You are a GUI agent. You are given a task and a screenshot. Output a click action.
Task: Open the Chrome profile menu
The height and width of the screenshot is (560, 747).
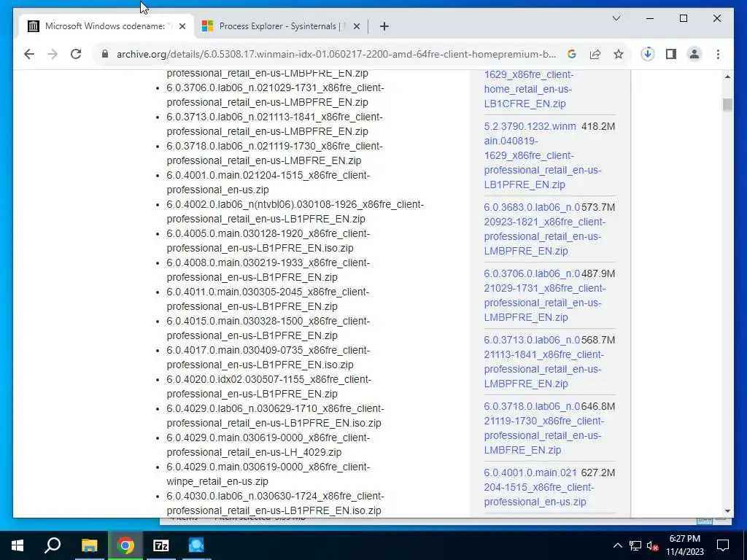(x=694, y=54)
